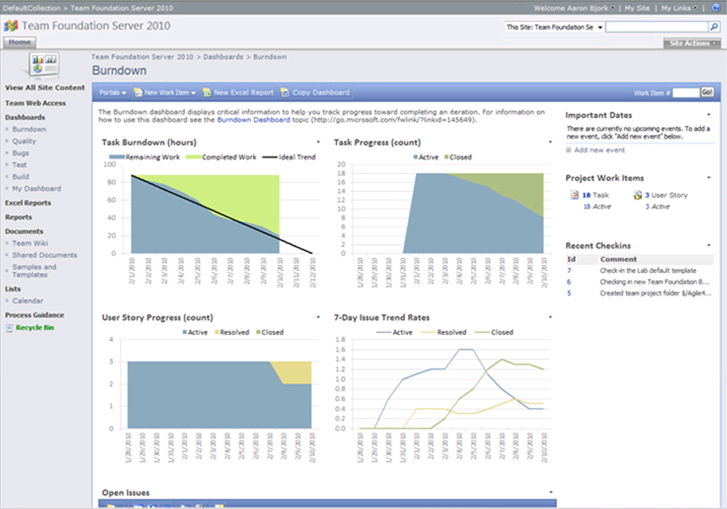Open Burndown in the Dashboards sidebar
The image size is (727, 509).
tap(29, 129)
